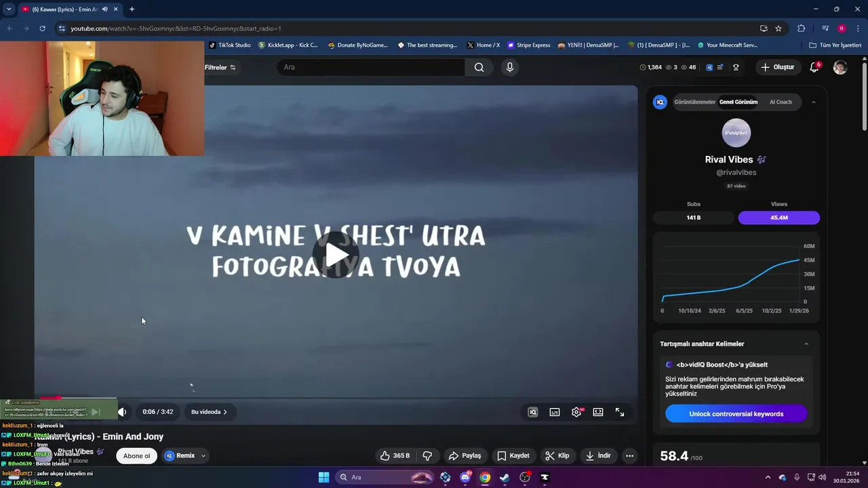Go back in browser history

point(9,28)
